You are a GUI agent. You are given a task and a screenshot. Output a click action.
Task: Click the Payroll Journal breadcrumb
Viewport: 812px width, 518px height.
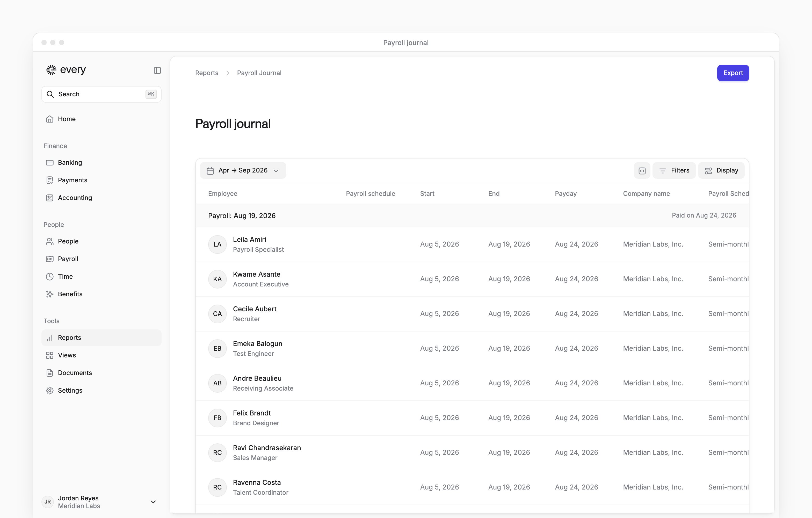coord(259,73)
